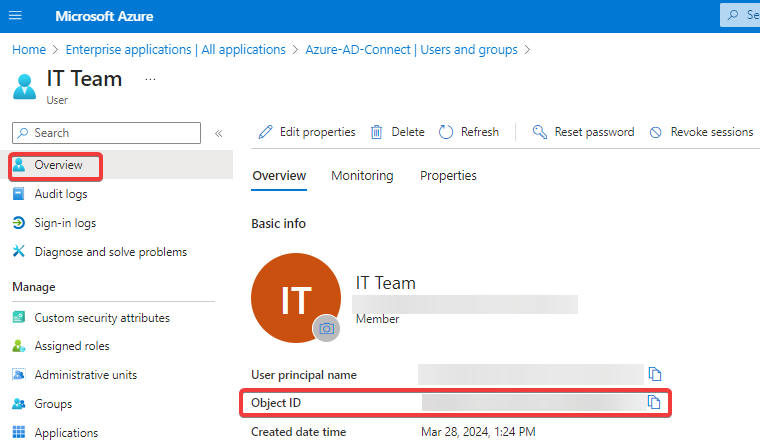Switch to the Monitoring tab
This screenshot has width=760, height=442.
[362, 176]
